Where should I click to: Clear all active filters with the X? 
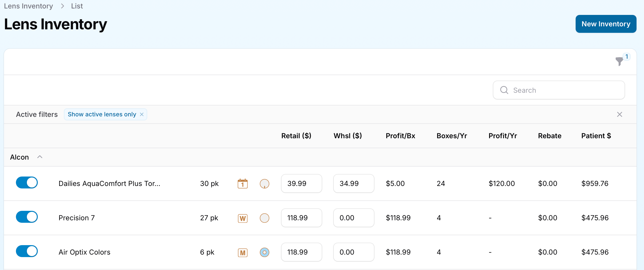619,114
